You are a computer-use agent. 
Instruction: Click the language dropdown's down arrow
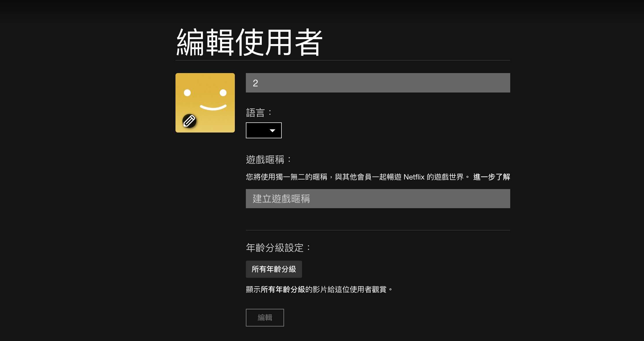pos(272,130)
